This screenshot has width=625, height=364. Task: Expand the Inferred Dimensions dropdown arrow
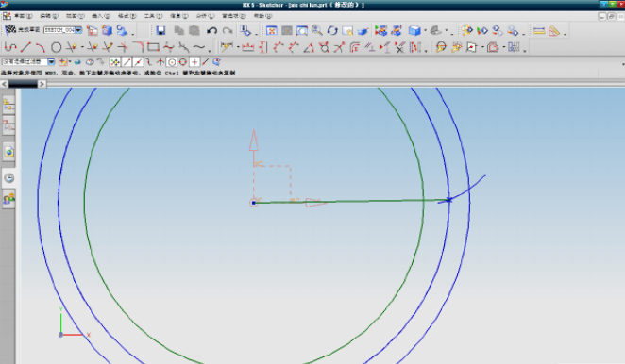[x=238, y=47]
